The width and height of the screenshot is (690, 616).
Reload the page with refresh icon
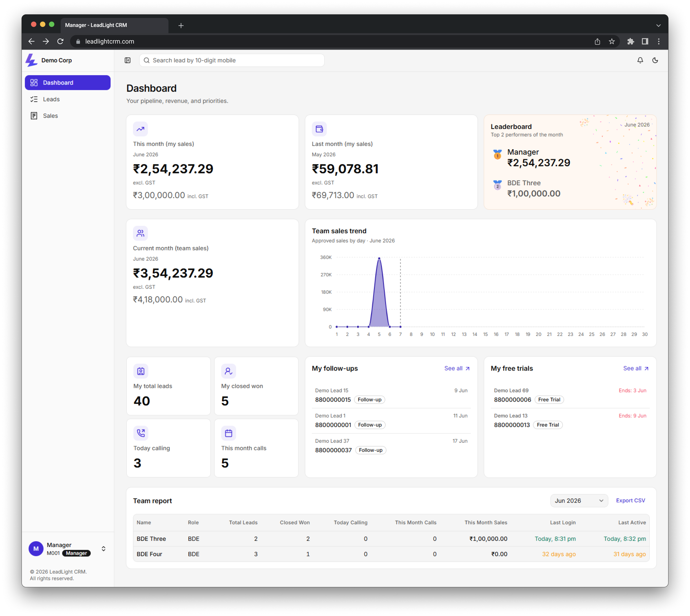pyautogui.click(x=60, y=41)
